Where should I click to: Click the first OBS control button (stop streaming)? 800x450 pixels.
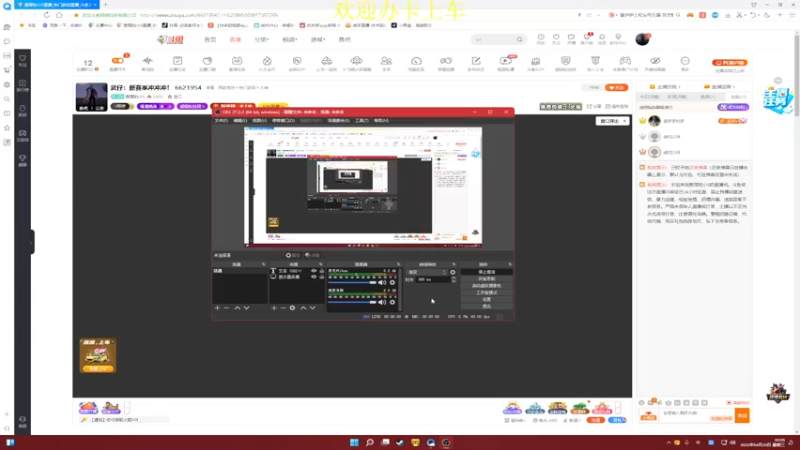486,272
